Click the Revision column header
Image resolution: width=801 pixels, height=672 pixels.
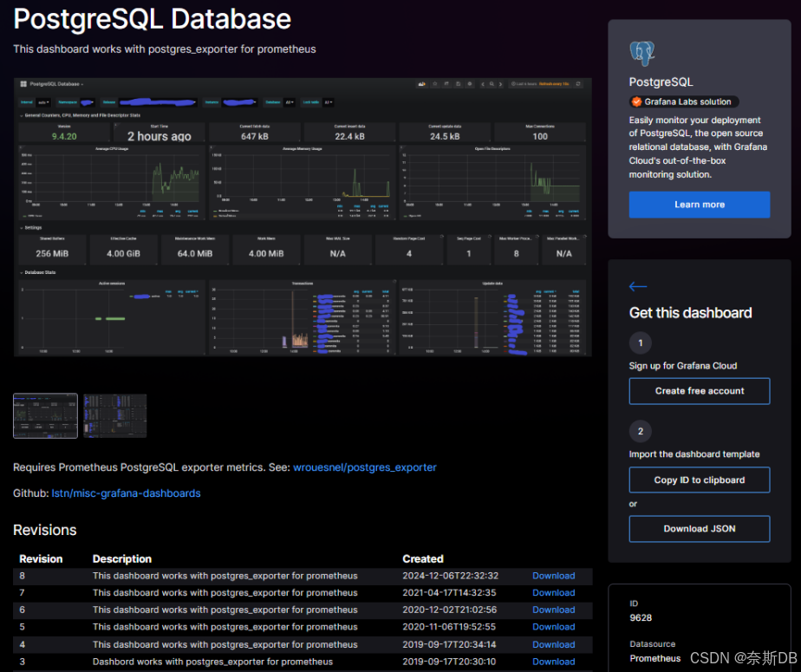[41, 558]
